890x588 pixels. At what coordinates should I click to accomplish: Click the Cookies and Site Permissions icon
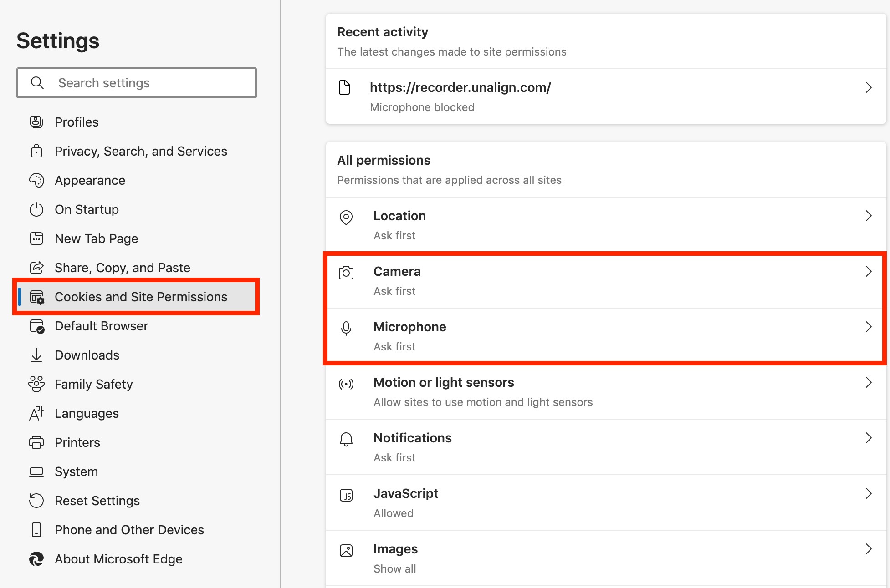[37, 297]
